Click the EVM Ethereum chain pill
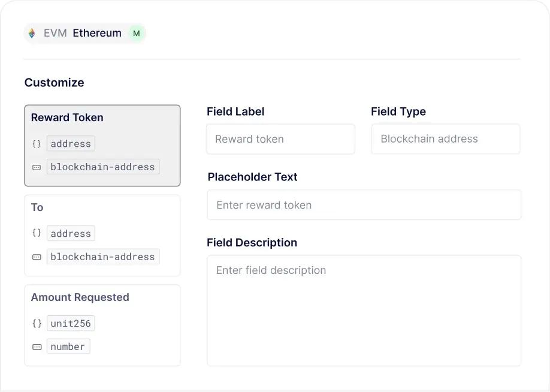 84,34
